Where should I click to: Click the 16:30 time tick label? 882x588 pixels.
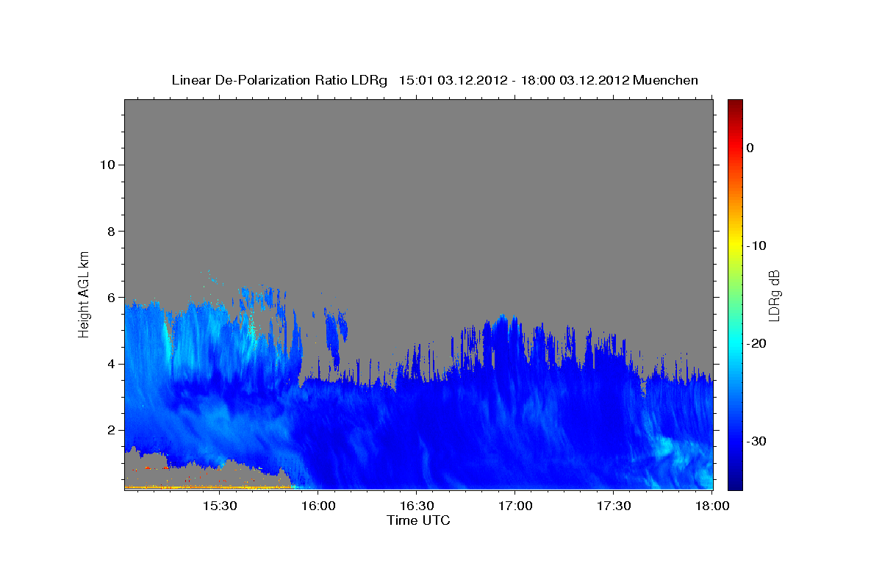point(417,506)
